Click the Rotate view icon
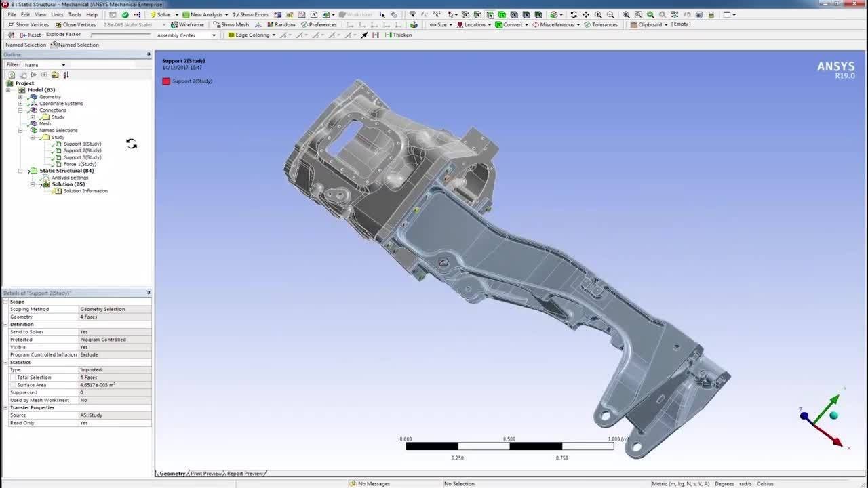This screenshot has height=488, width=868. click(x=574, y=14)
